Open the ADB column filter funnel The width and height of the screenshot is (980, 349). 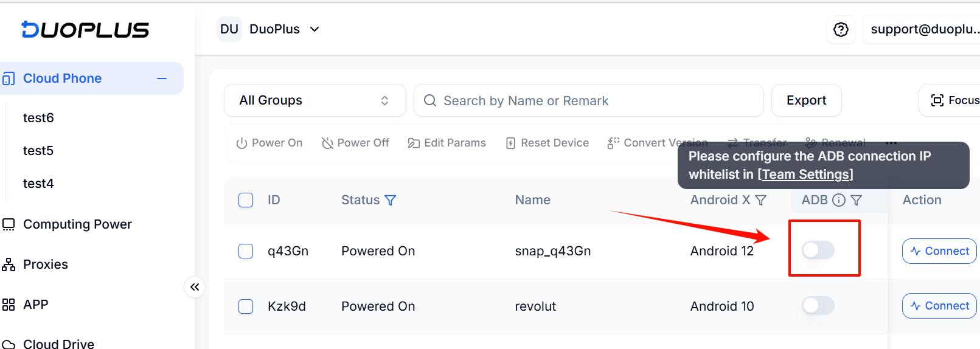pos(857,200)
